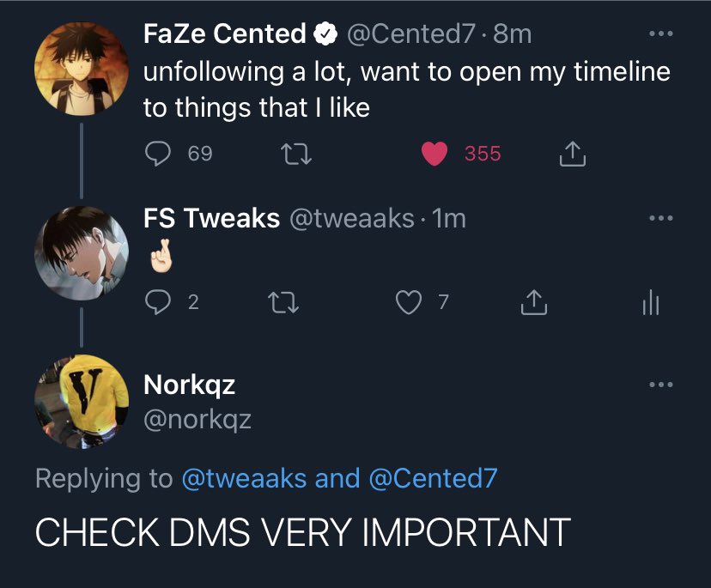
Task: Open the Norkqz display name
Action: [189, 385]
